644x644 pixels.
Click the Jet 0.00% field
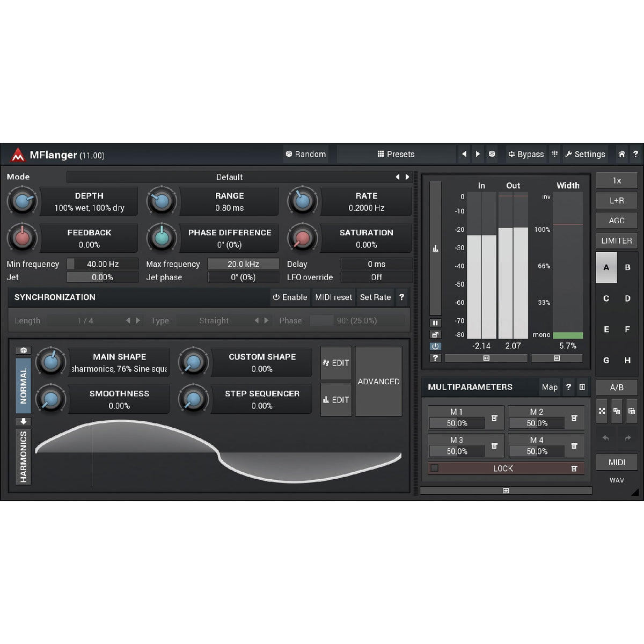pos(103,277)
